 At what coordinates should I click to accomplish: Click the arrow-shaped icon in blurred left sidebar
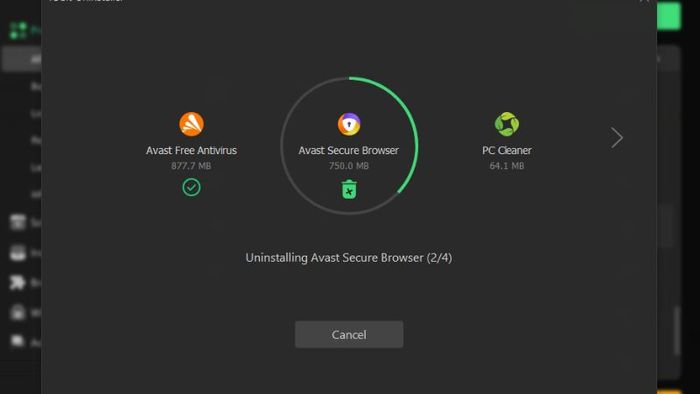point(17,282)
